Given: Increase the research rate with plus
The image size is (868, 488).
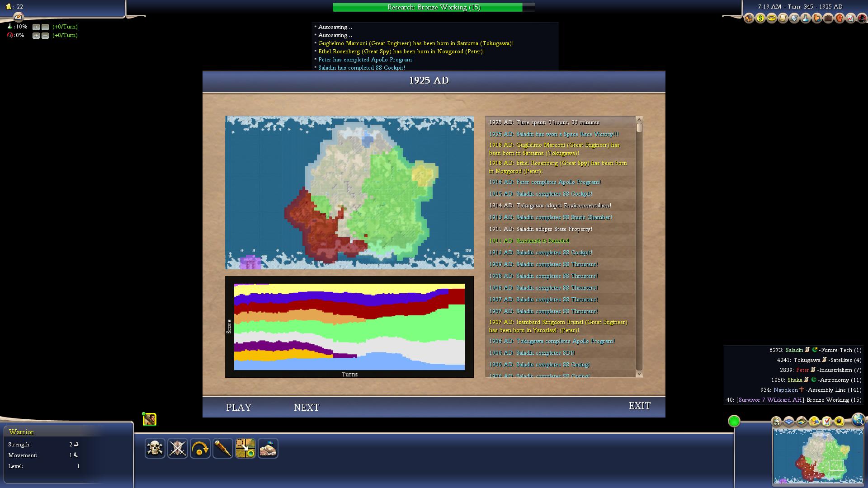Looking at the screenshot, I should [36, 27].
